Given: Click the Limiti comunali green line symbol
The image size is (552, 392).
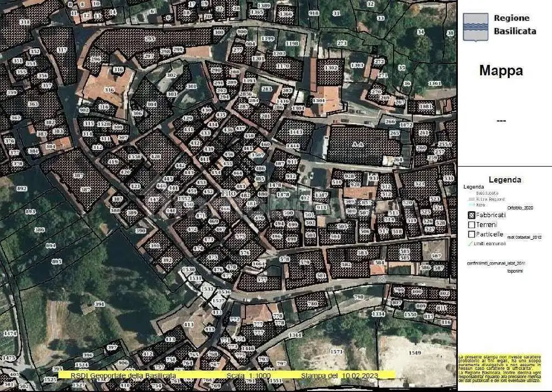Looking at the screenshot, I should 471,243.
